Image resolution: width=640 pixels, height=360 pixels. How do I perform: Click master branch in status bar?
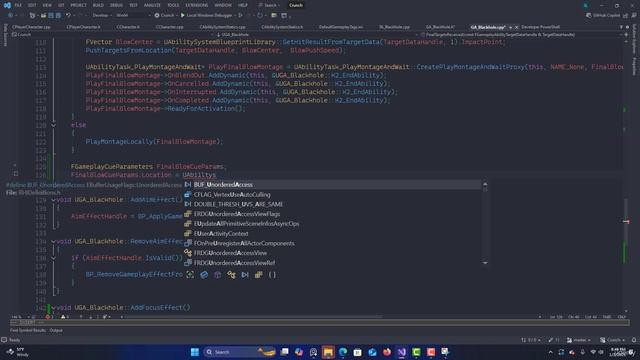[579, 340]
